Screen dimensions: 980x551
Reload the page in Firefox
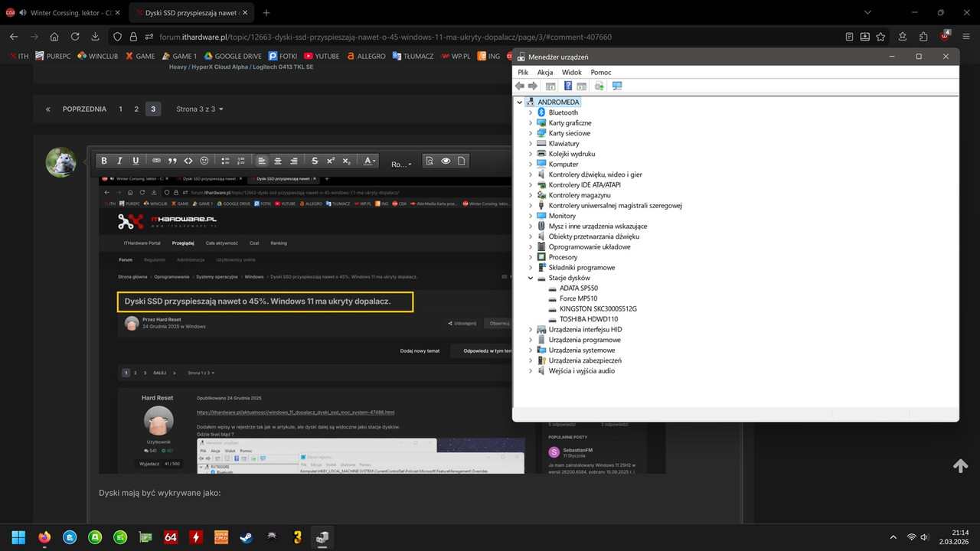tap(75, 37)
